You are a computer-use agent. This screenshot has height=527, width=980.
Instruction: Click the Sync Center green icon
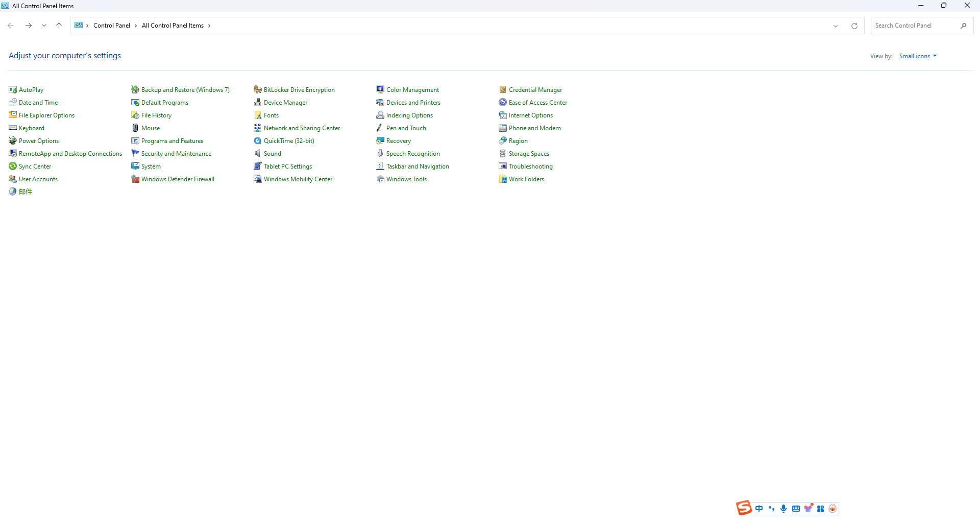(13, 166)
